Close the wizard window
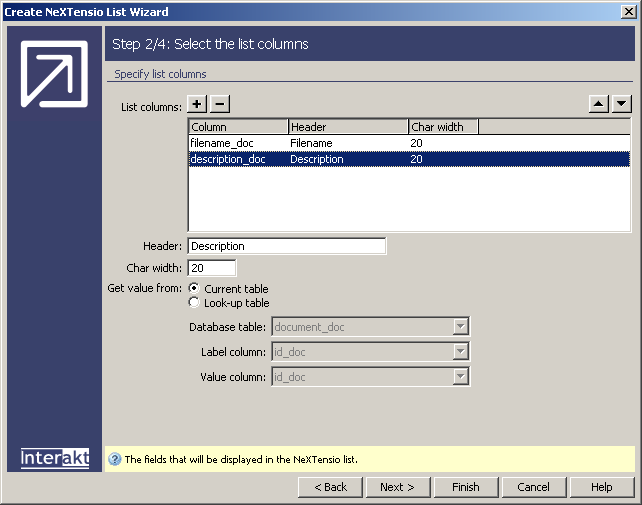Screen dimensions: 642x505 [629, 12]
